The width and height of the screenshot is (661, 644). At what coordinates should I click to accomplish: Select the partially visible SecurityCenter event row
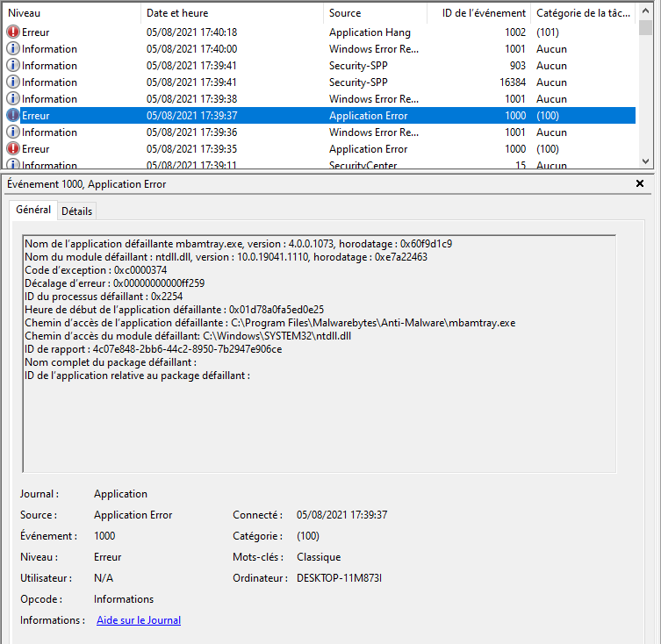click(320, 164)
